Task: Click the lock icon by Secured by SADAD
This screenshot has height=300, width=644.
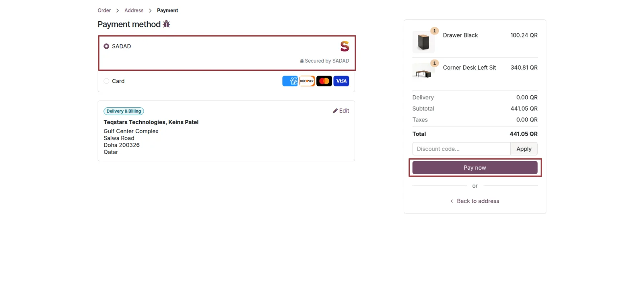Action: 302,61
